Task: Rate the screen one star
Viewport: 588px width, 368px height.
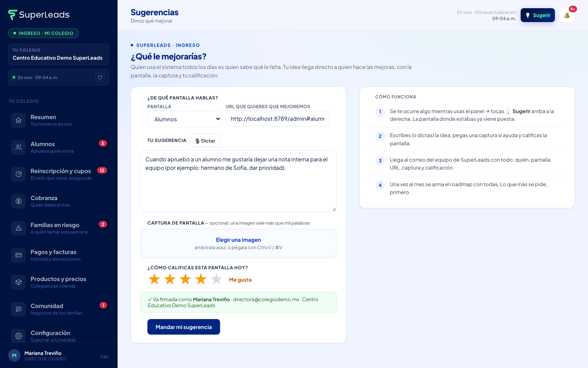Action: (x=154, y=279)
